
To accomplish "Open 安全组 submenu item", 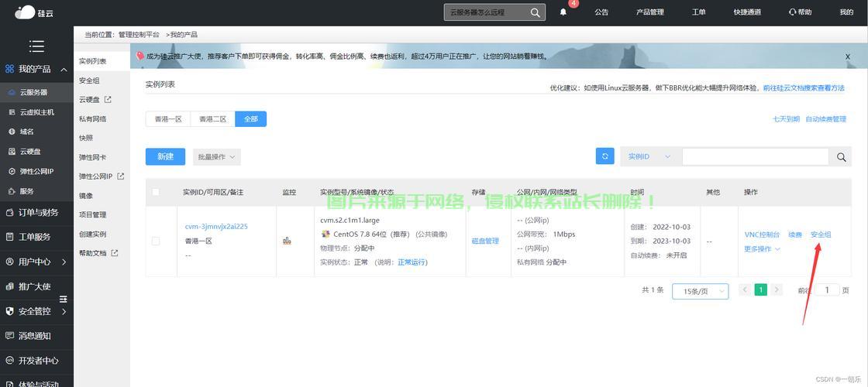I will 89,80.
